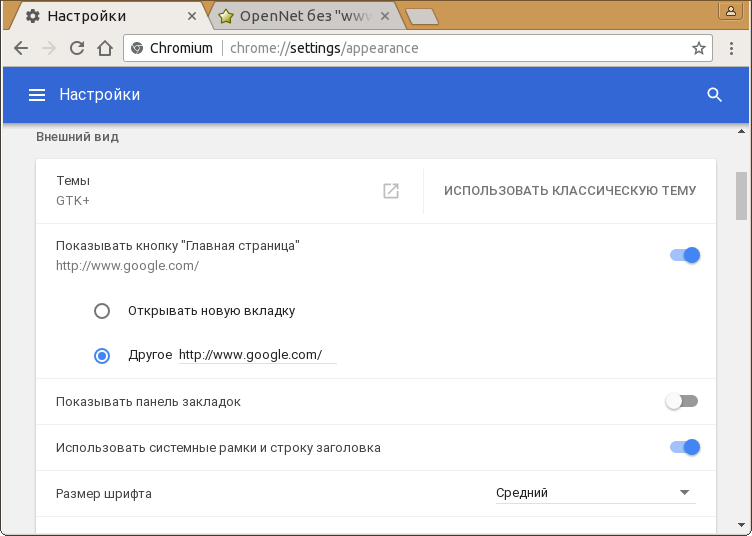Click "Использовать классическую тему" button
Screen dimensions: 752x536
(x=570, y=191)
